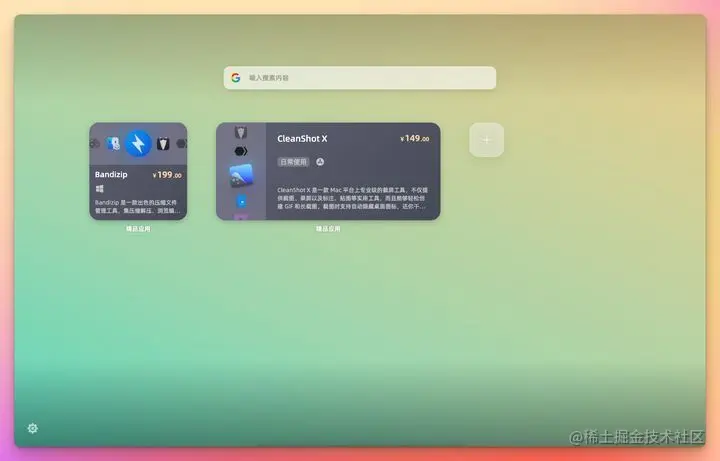720x461 pixels.
Task: Select the CleanShot X app icon in vertical carousel
Action: coord(241,176)
